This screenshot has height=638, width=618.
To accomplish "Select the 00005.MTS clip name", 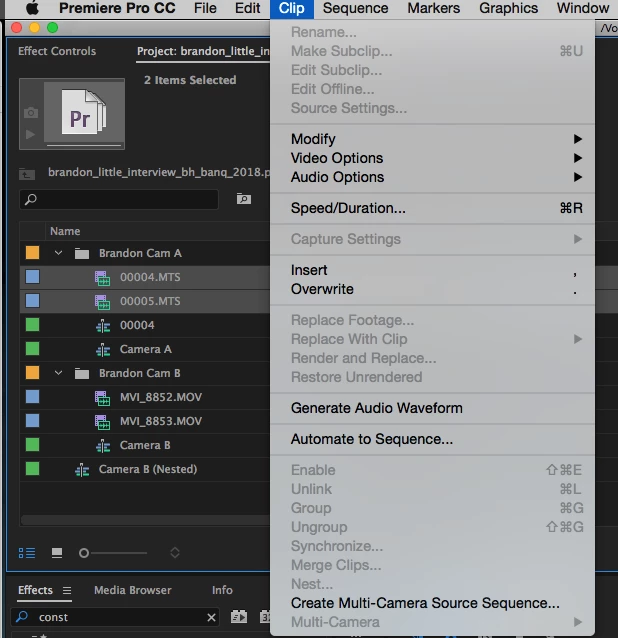I will pyautogui.click(x=150, y=301).
